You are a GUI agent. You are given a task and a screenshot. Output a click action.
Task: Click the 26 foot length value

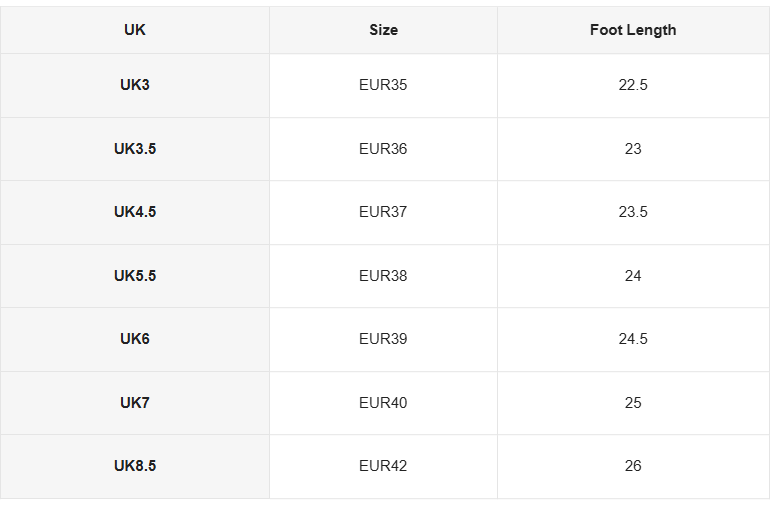click(x=633, y=466)
